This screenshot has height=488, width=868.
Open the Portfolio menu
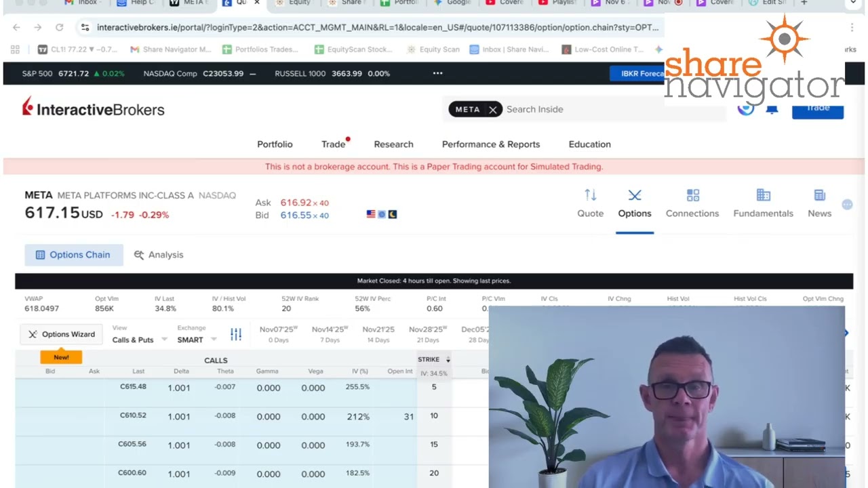pyautogui.click(x=275, y=144)
